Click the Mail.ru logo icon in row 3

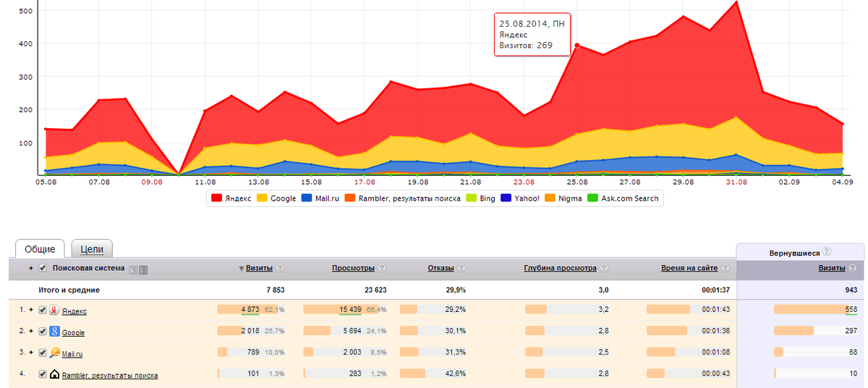click(54, 353)
